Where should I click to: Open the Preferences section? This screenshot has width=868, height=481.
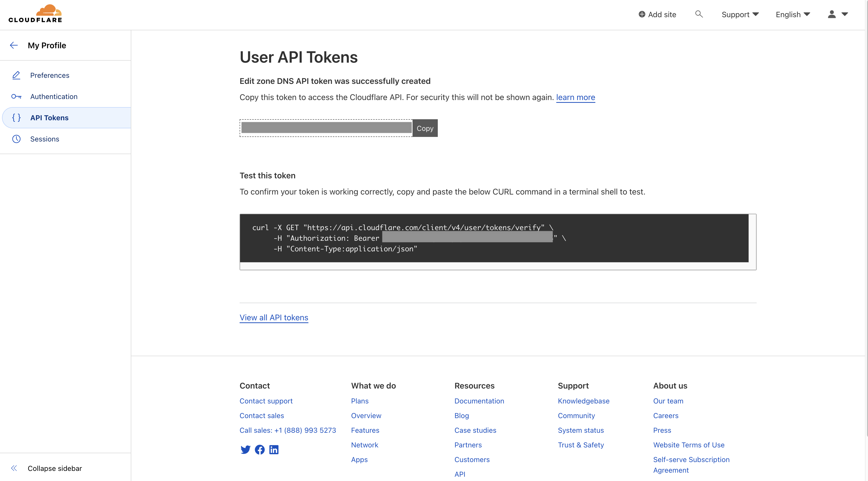point(49,75)
